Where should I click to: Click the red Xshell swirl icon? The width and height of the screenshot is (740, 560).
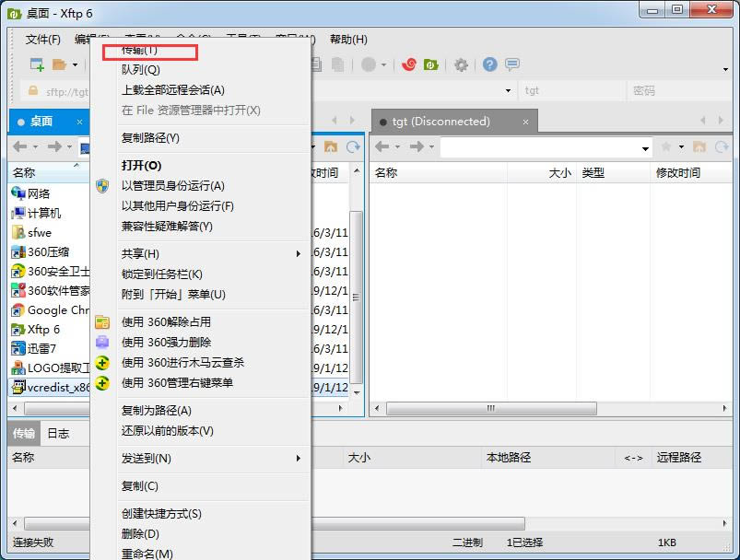point(407,64)
